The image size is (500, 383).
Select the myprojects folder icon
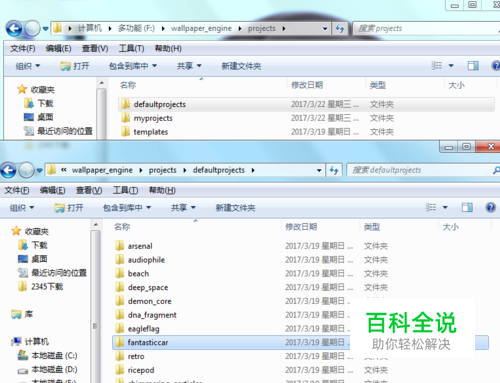pos(125,118)
